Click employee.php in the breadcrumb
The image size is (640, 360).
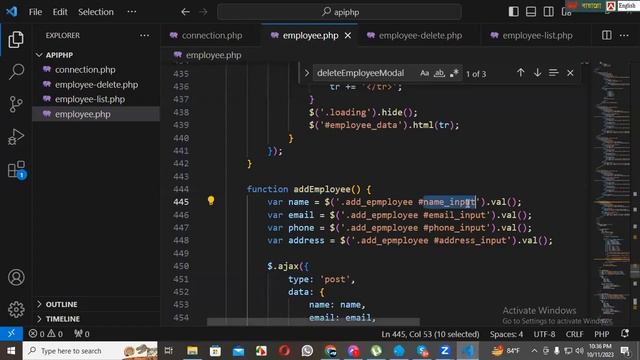point(213,55)
